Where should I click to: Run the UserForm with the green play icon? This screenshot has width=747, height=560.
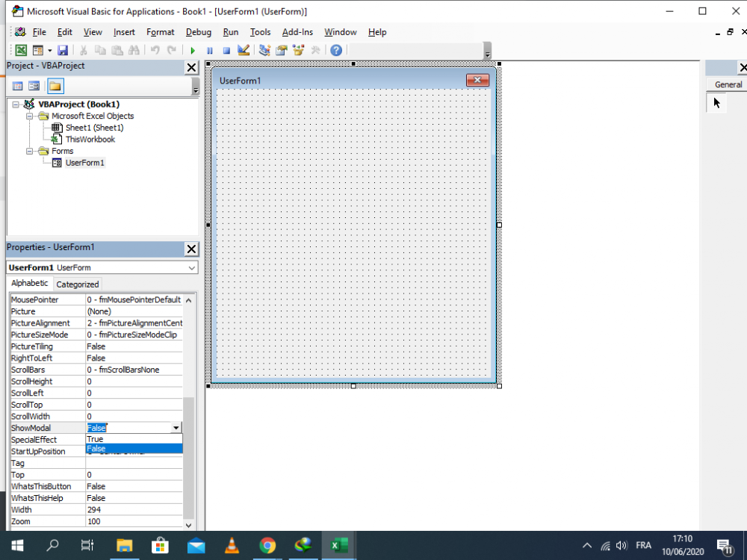click(193, 50)
